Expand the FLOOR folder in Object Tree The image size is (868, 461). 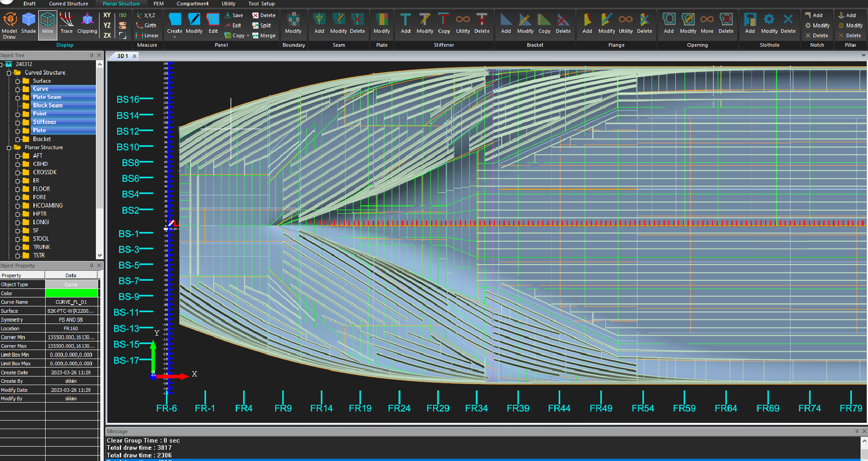[18, 189]
